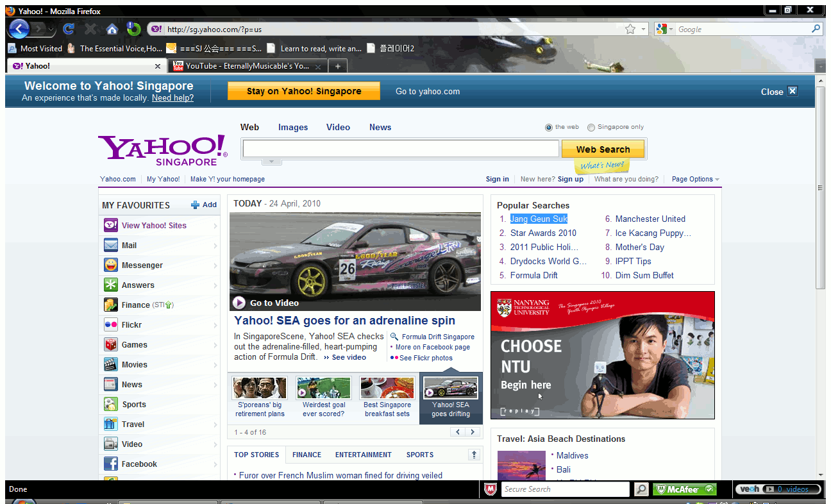The image size is (831, 504).
Task: Close the Yahoo! browser tab
Action: pos(158,66)
